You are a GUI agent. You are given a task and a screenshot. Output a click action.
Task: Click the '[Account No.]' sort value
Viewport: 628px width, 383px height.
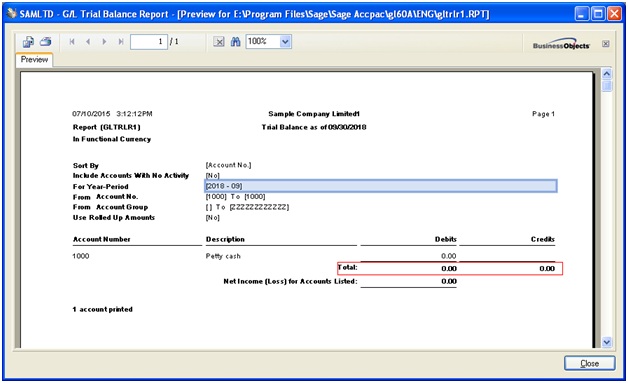pyautogui.click(x=228, y=165)
